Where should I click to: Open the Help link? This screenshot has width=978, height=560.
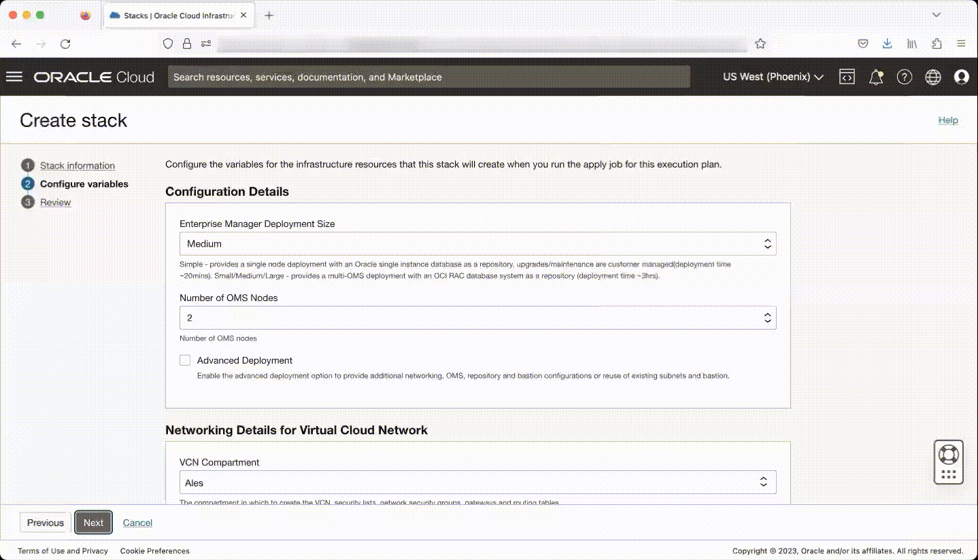click(x=948, y=120)
